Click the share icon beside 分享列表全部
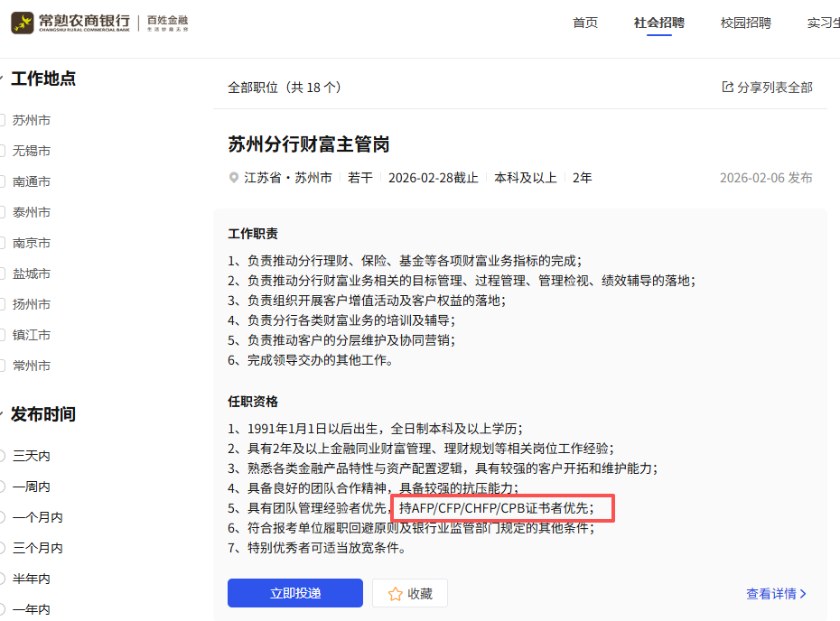This screenshot has height=621, width=840. pyautogui.click(x=727, y=87)
